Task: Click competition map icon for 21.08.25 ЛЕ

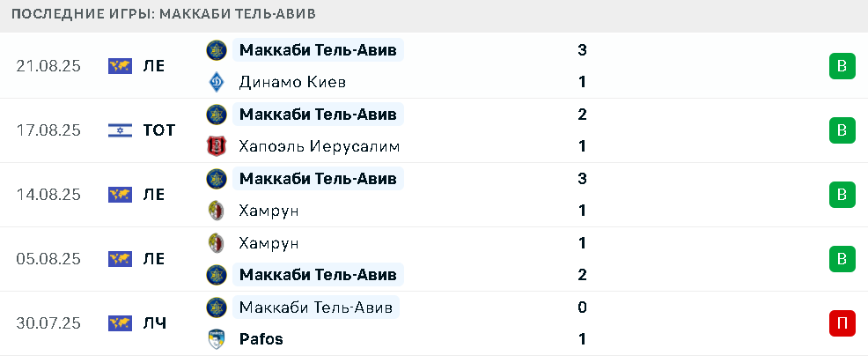Action: point(120,66)
